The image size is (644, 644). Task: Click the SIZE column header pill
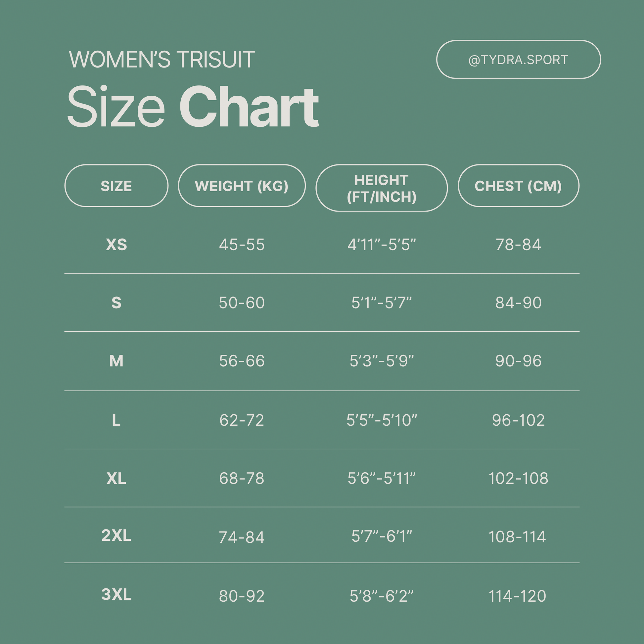[x=116, y=186]
